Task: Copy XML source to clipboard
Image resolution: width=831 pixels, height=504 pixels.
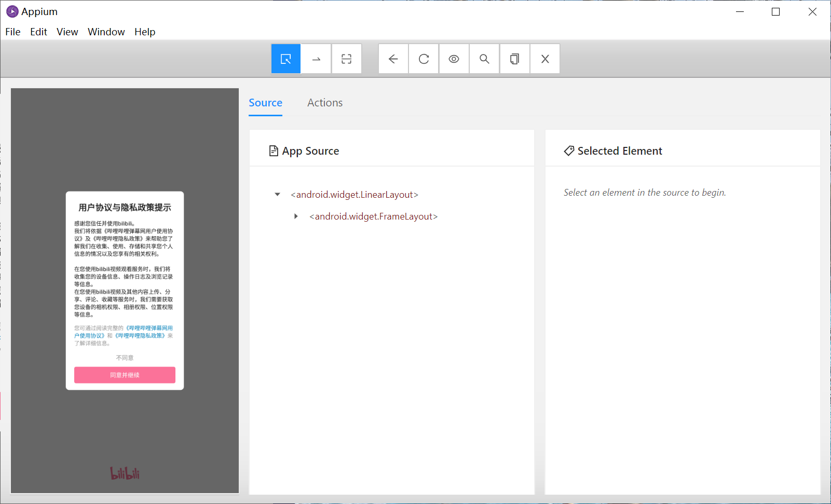Action: [514, 59]
